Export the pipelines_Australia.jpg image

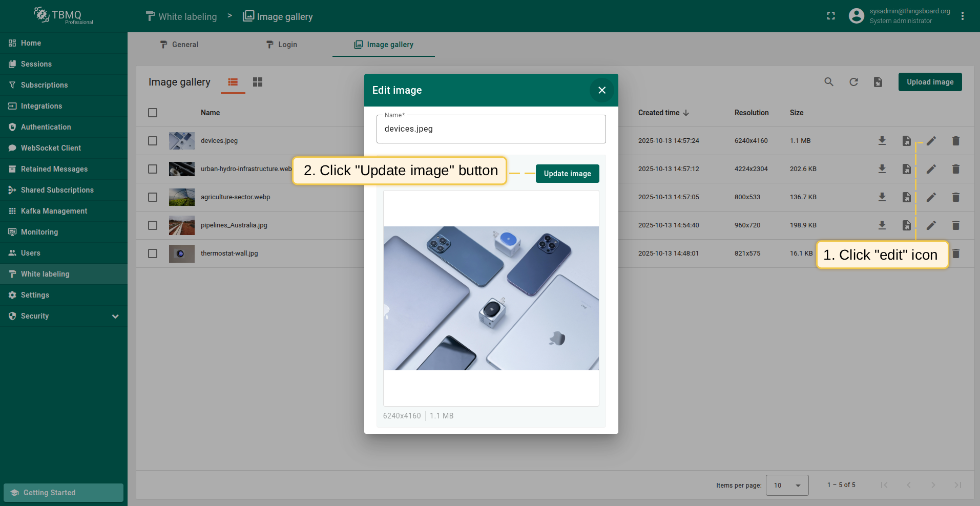[906, 225]
